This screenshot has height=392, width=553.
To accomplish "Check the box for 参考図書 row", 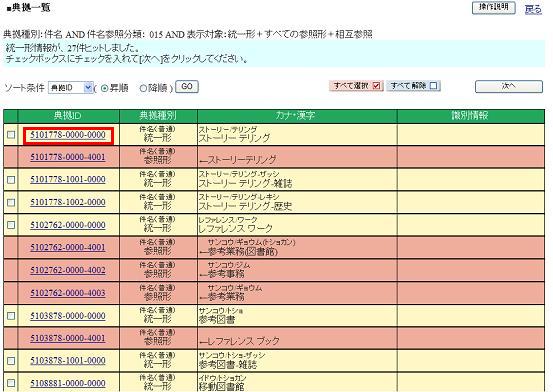I will point(11,316).
